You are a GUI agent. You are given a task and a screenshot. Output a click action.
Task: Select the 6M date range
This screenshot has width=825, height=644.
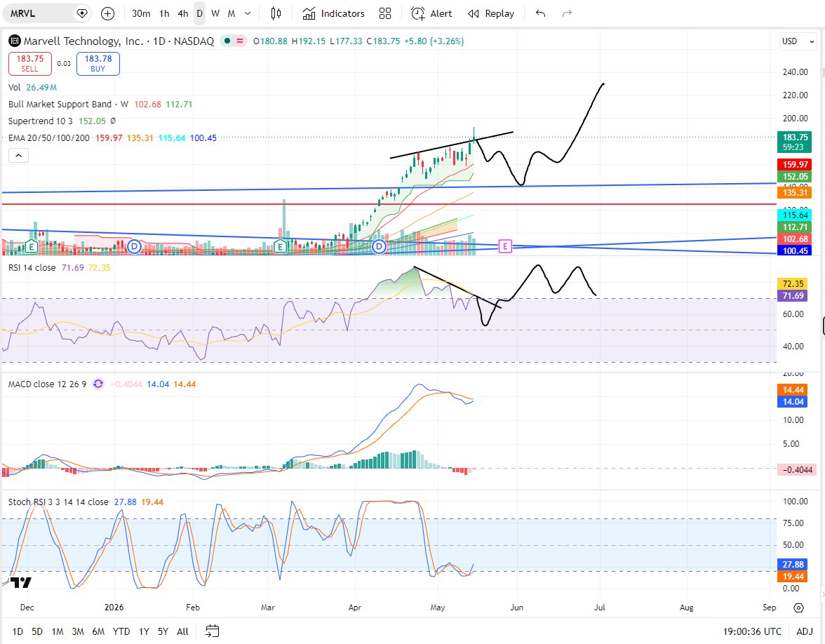(x=98, y=631)
